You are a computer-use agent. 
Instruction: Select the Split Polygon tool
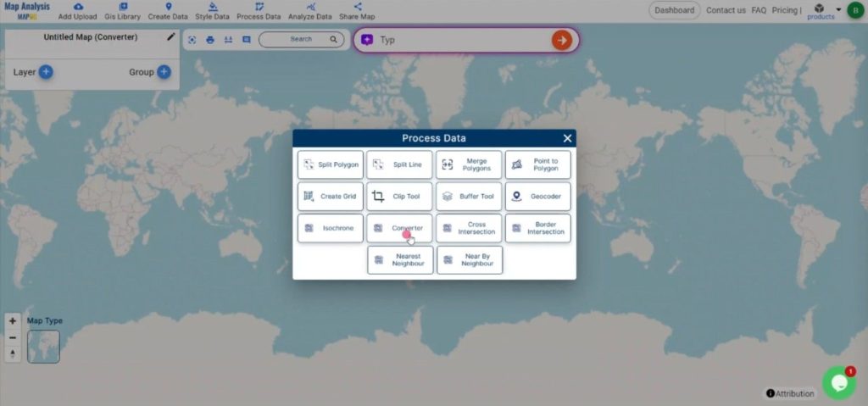[331, 164]
